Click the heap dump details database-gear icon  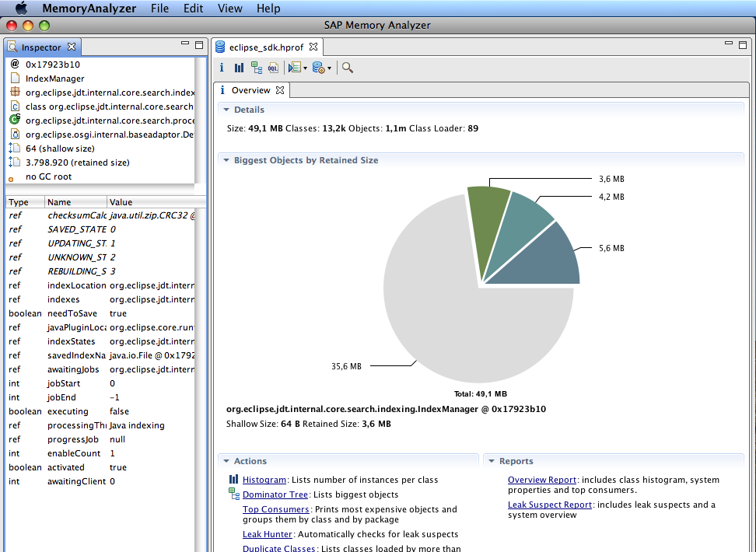[319, 68]
